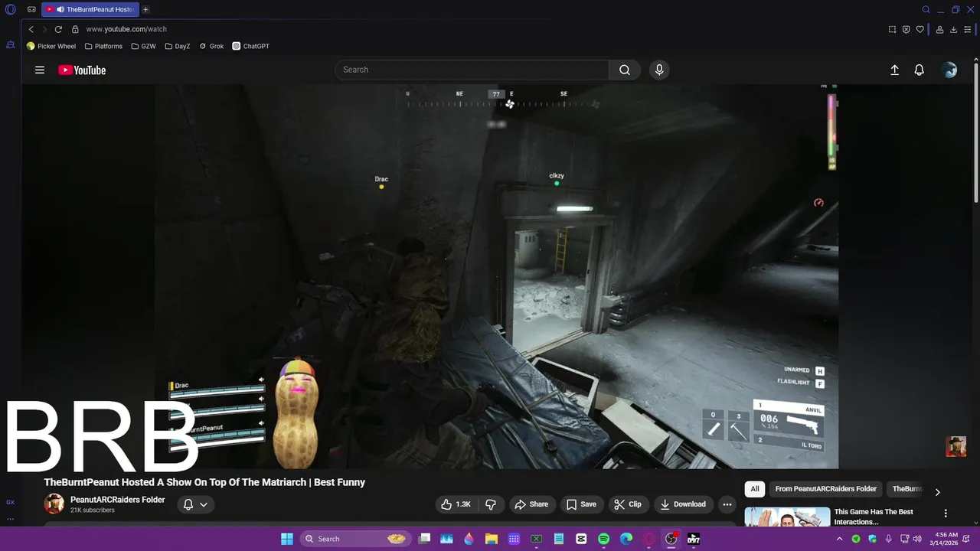The width and height of the screenshot is (980, 551).
Task: Click the YouTube search magnifier button
Action: tap(625, 70)
